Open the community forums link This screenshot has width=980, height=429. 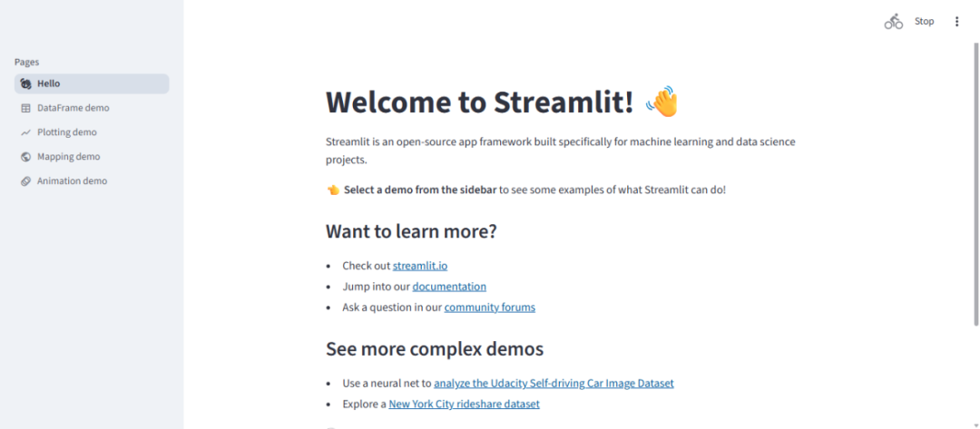pos(490,307)
